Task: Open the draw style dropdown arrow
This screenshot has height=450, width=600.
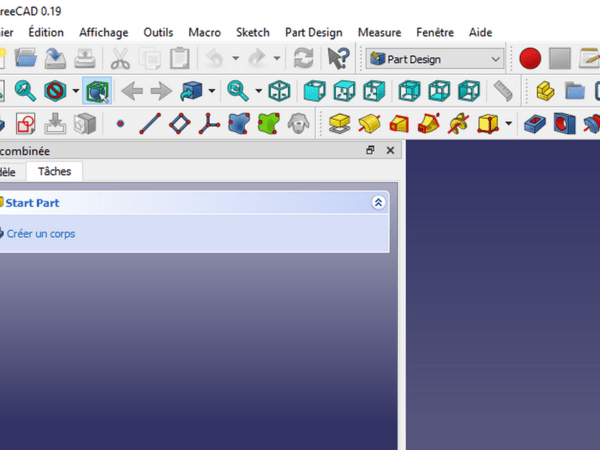Action: pyautogui.click(x=75, y=92)
